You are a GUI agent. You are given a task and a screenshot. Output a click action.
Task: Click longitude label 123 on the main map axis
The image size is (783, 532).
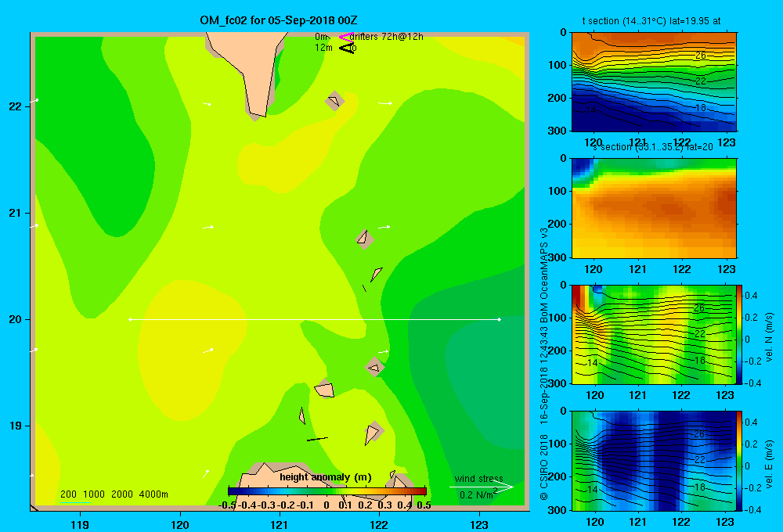point(479,525)
